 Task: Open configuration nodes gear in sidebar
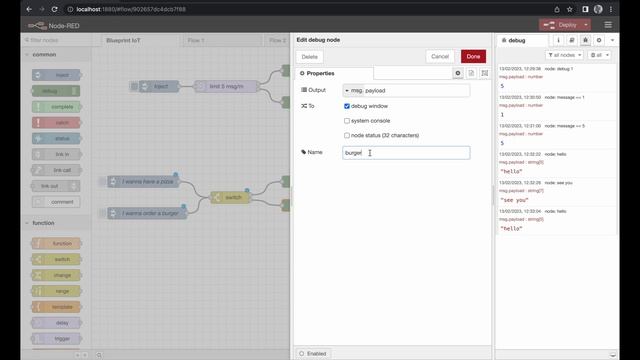pyautogui.click(x=599, y=40)
